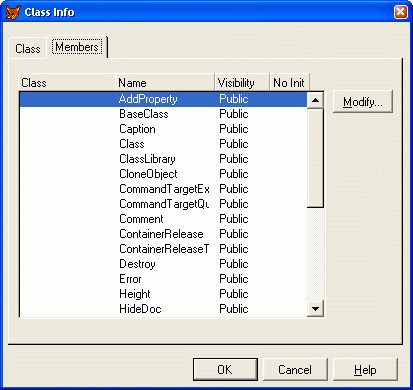Click Public visibility of Height row
Image resolution: width=413 pixels, height=390 pixels.
tap(234, 294)
